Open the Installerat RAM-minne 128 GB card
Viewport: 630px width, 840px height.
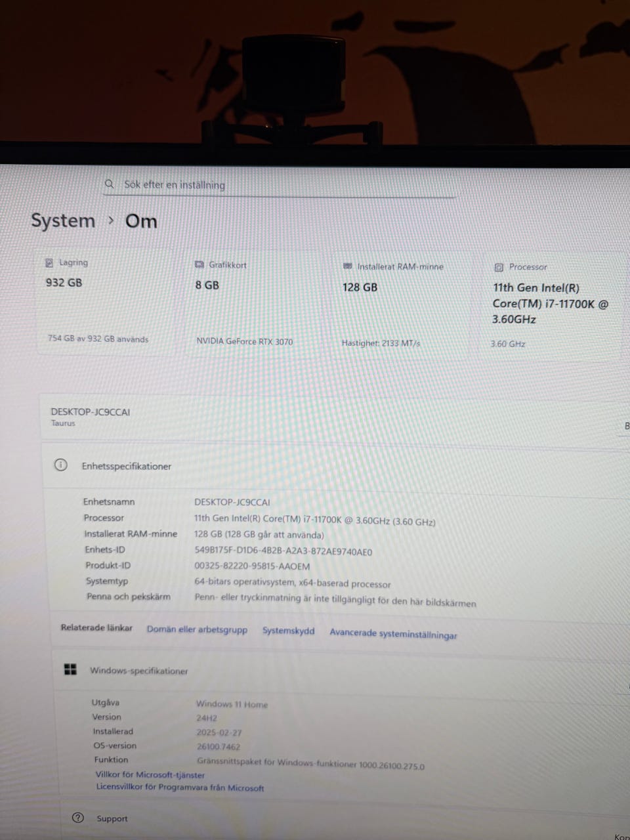pos(402,305)
